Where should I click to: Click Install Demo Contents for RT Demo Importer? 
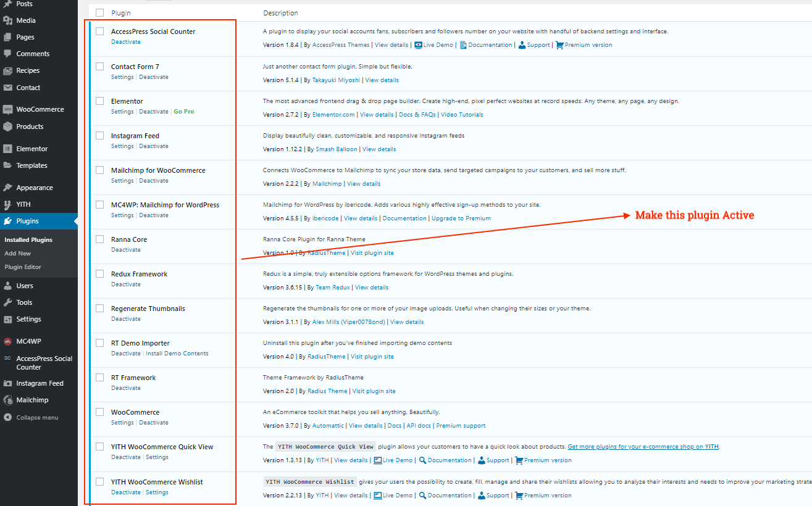(177, 354)
